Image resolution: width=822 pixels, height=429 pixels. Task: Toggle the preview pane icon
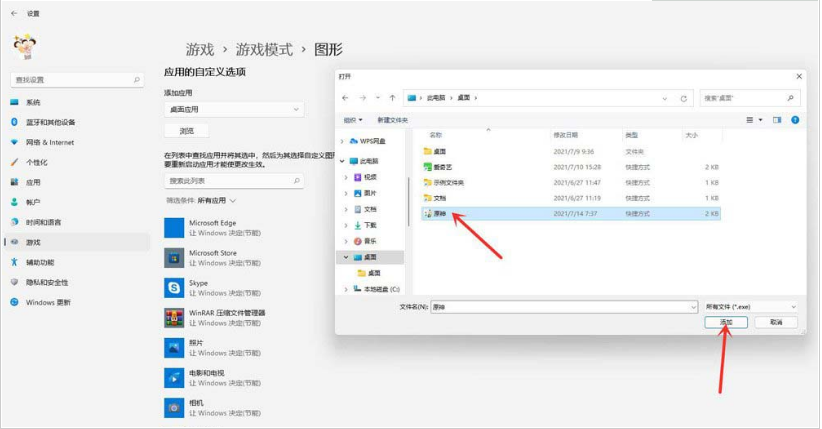pyautogui.click(x=776, y=120)
